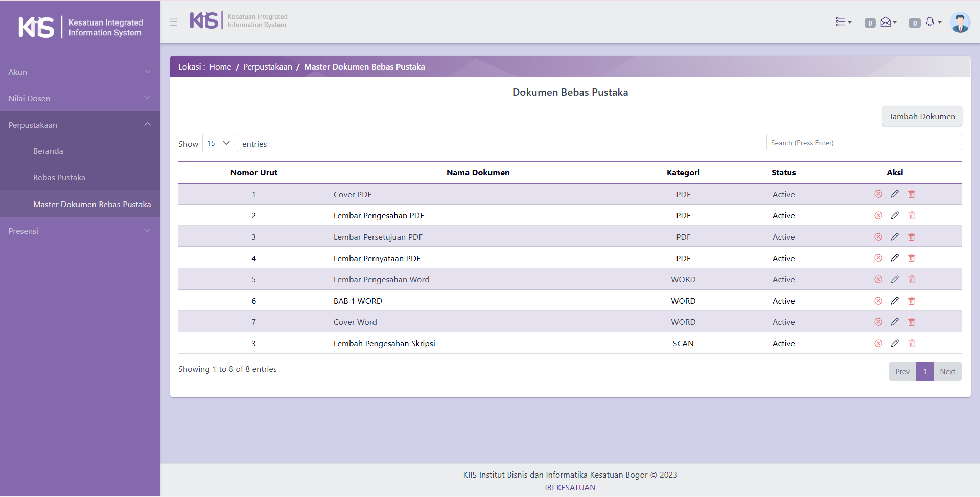Click the hamburger menu icon to collapse sidebar
Viewport: 980px width, 497px height.
(x=173, y=22)
